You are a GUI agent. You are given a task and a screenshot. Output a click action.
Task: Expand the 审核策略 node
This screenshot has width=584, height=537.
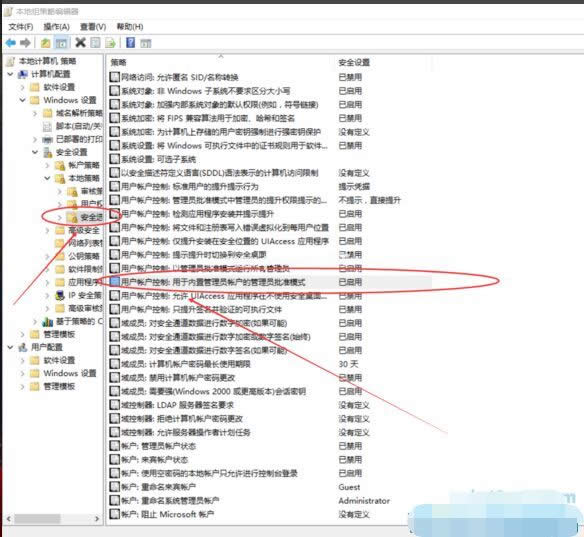(60, 191)
